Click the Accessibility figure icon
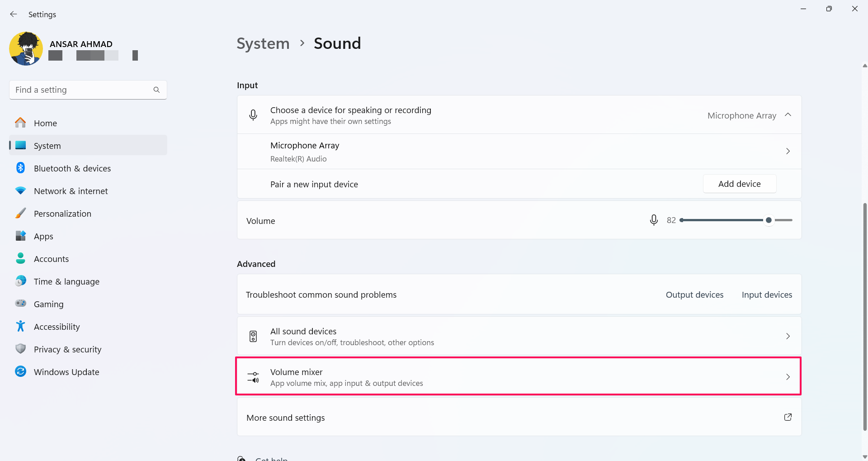Screen dimensions: 868x461 (x=20, y=326)
